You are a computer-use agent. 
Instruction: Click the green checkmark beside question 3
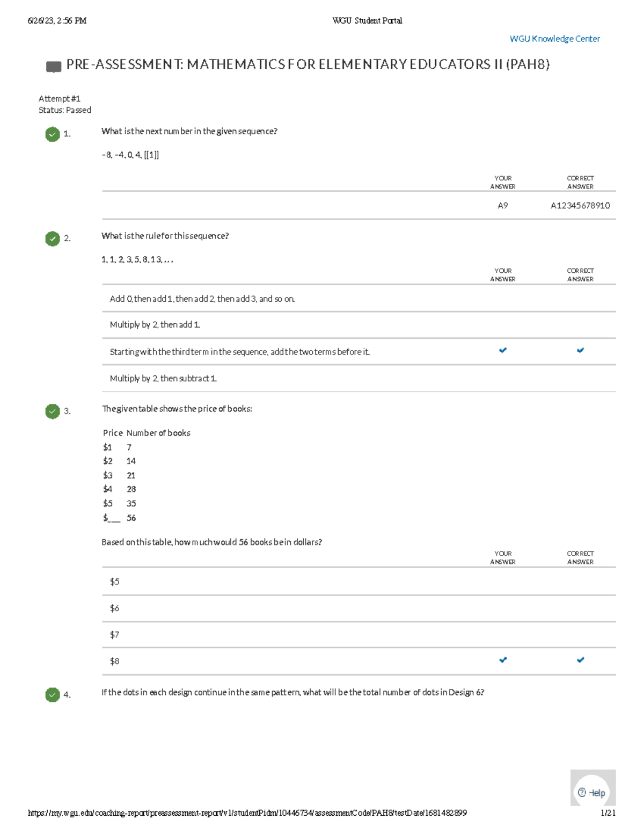click(x=53, y=411)
